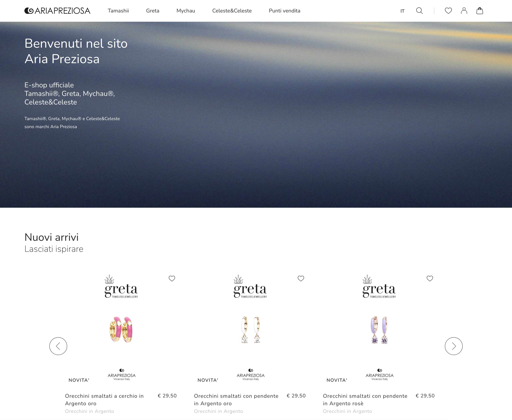Click the Aria Preziosa logo in header
512x420 pixels.
pyautogui.click(x=57, y=11)
